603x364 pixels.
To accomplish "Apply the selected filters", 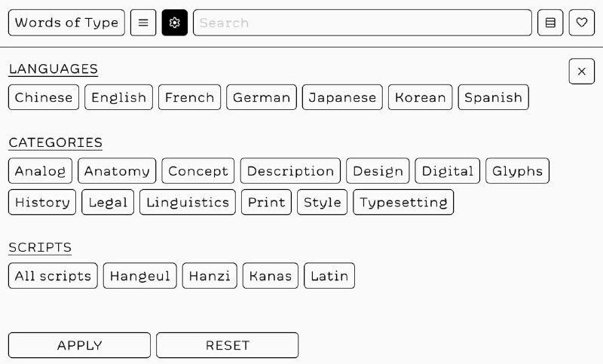I will 80,345.
